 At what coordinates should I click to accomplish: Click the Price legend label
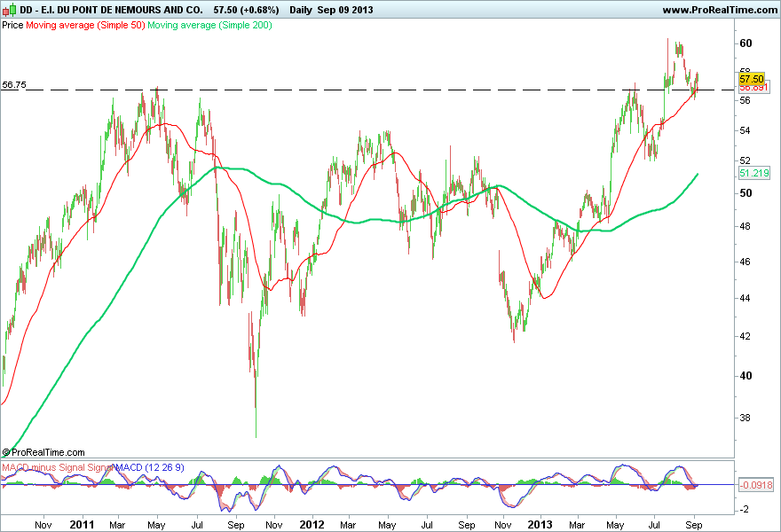(12, 25)
